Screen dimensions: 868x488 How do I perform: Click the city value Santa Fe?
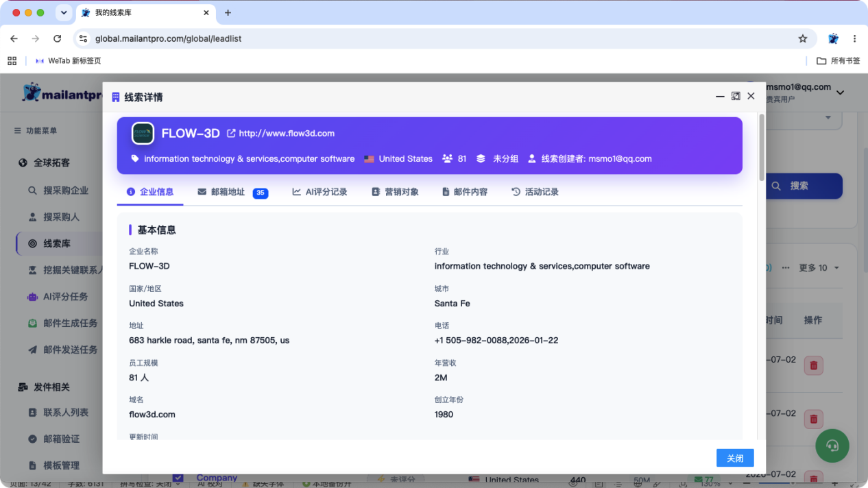(x=453, y=303)
